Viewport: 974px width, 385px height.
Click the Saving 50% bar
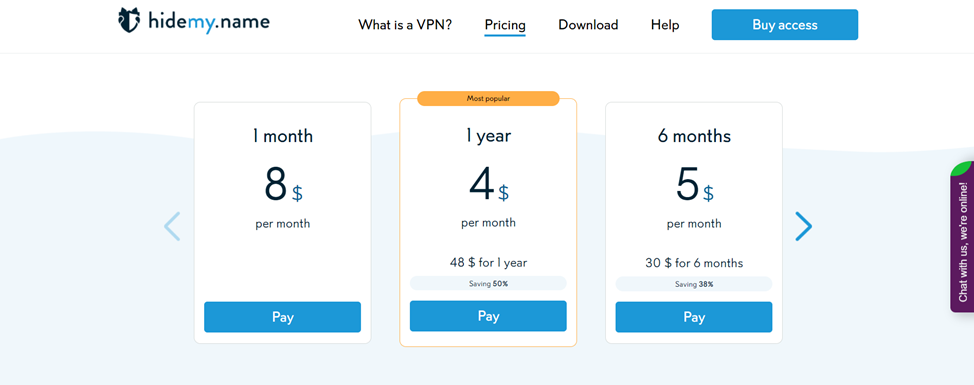tap(488, 283)
